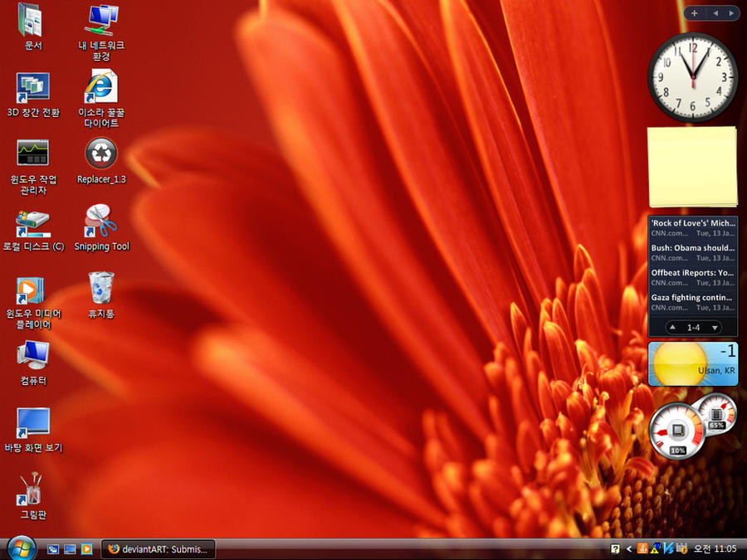Click sidebar previous gadgets arrow
The width and height of the screenshot is (747, 560).
[x=715, y=13]
